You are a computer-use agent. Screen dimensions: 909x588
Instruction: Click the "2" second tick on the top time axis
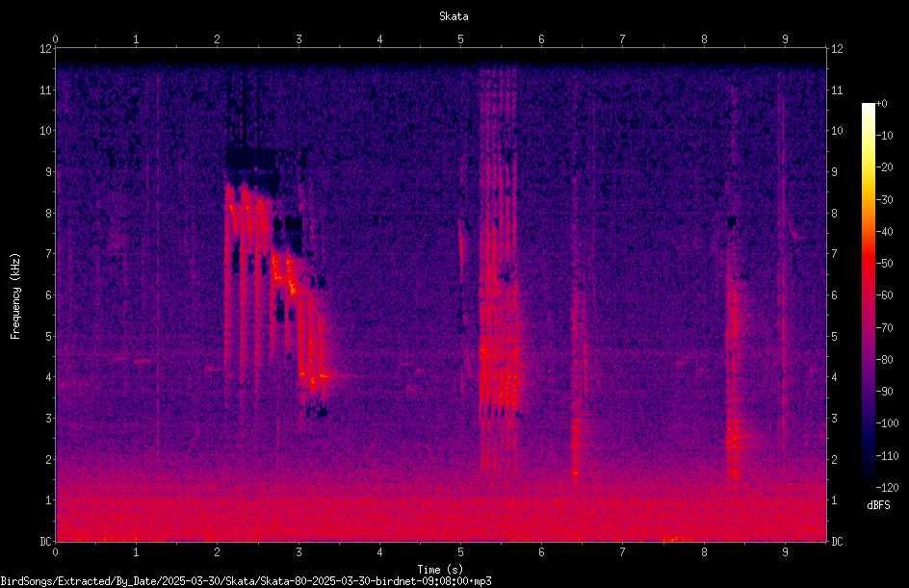pyautogui.click(x=218, y=39)
